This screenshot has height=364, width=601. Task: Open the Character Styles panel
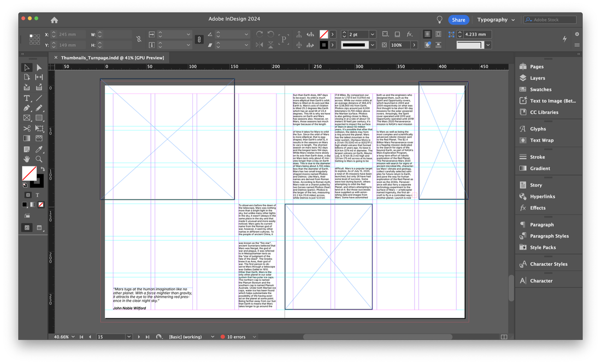pos(549,264)
